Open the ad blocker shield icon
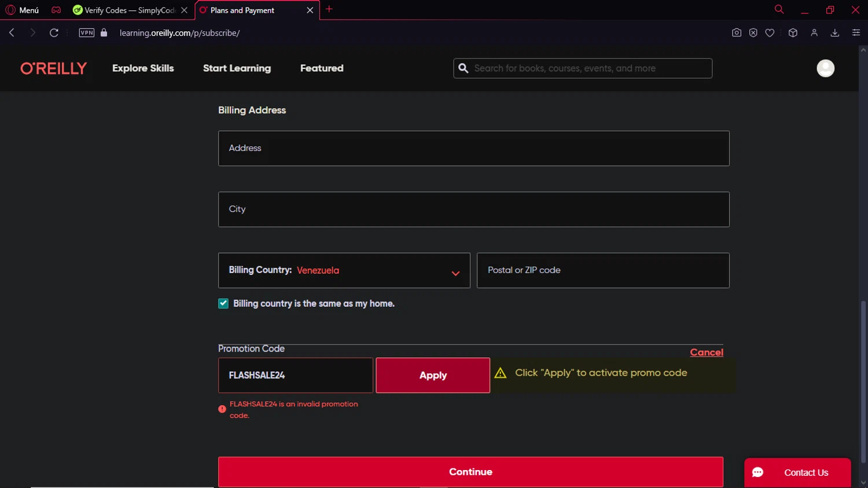Viewport: 868px width, 488px height. (753, 33)
